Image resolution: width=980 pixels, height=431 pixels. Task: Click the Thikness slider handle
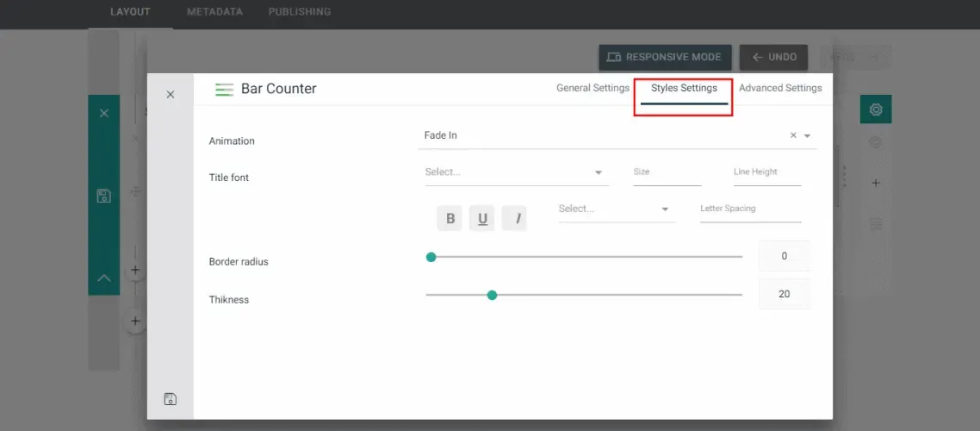tap(492, 295)
